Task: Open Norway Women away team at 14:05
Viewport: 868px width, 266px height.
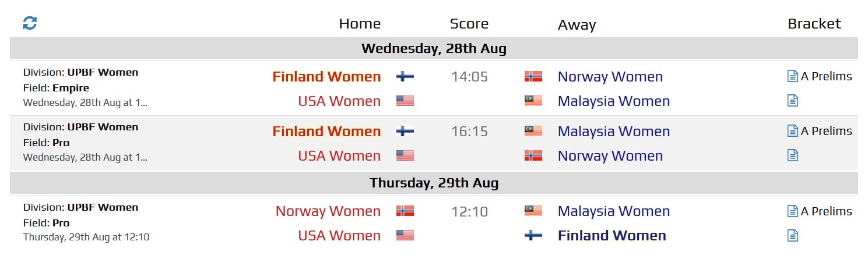Action: [610, 76]
